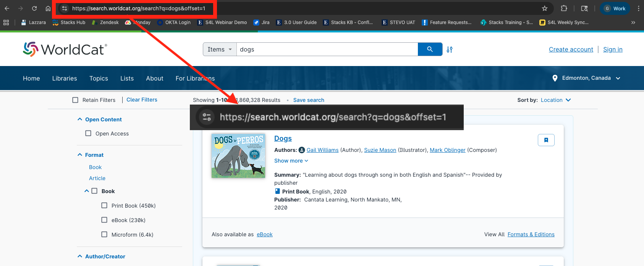Open the browser extensions puzzle icon
Image resolution: width=644 pixels, height=266 pixels.
564,8
